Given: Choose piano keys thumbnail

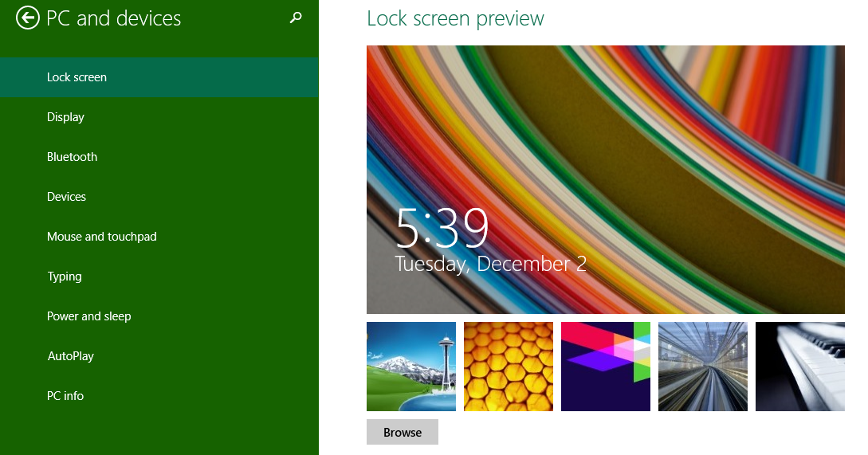Looking at the screenshot, I should pyautogui.click(x=800, y=367).
